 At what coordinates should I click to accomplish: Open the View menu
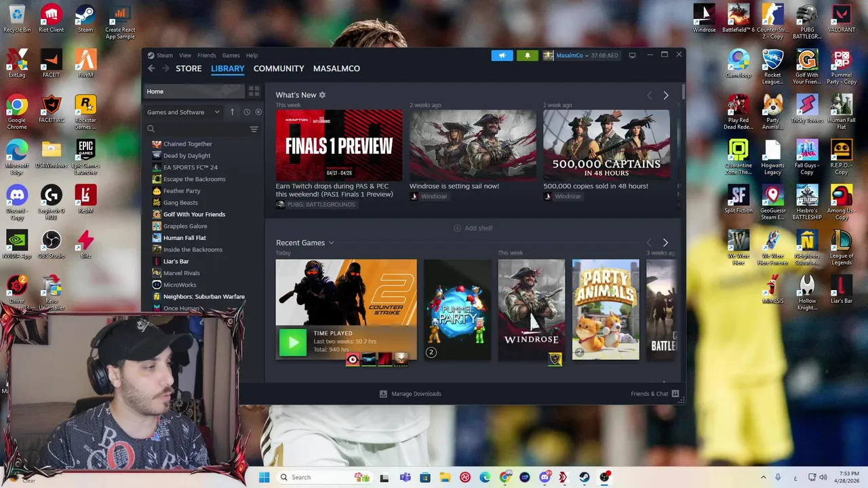tap(185, 56)
